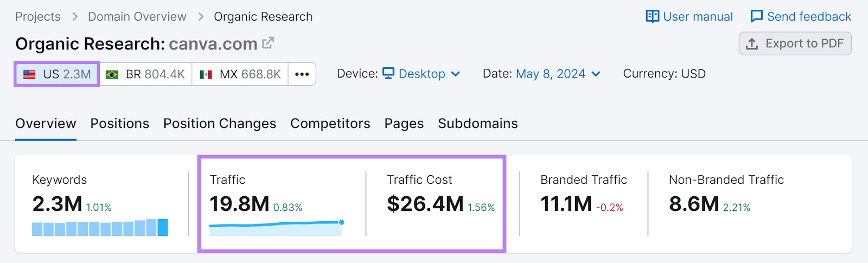
Task: Open the Subdomains tab
Action: tap(477, 124)
